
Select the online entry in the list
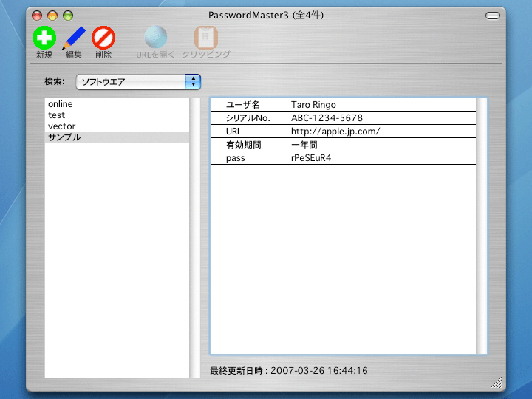(117, 104)
